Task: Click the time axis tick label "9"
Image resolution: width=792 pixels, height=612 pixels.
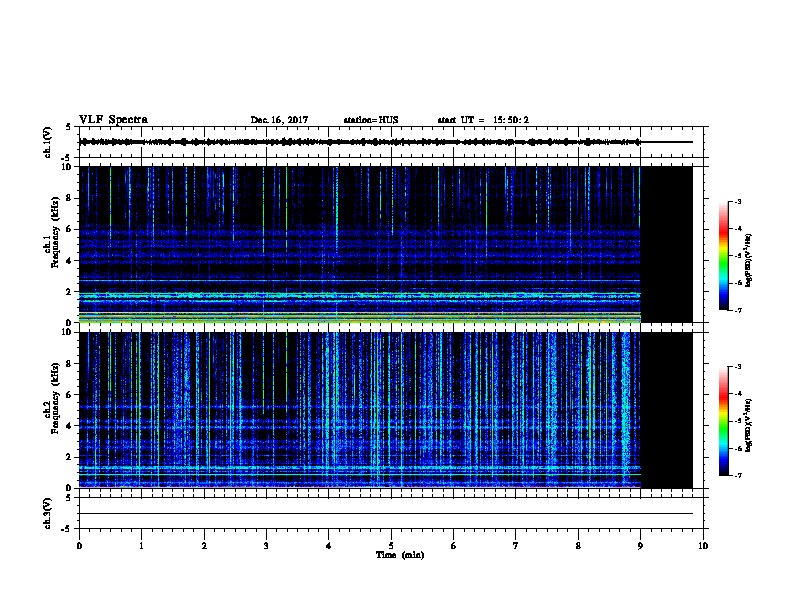Action: coord(640,546)
